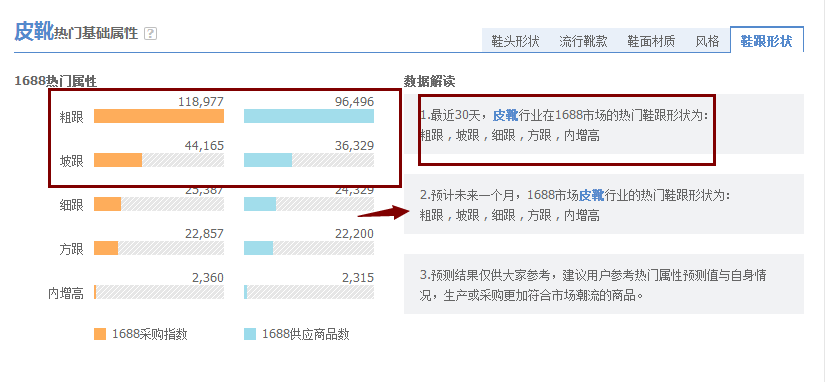Click the orange 粗跟 purchase index bar
825x382 pixels.
point(159,116)
